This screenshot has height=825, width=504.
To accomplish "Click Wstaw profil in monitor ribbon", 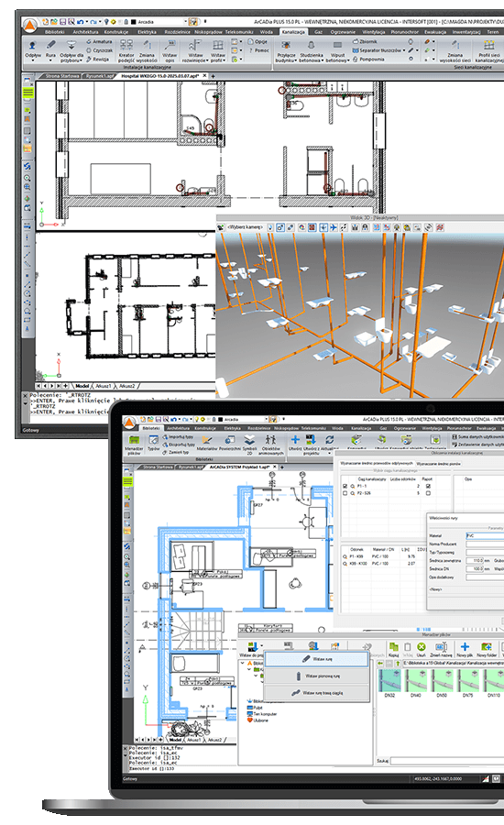I will 218,51.
